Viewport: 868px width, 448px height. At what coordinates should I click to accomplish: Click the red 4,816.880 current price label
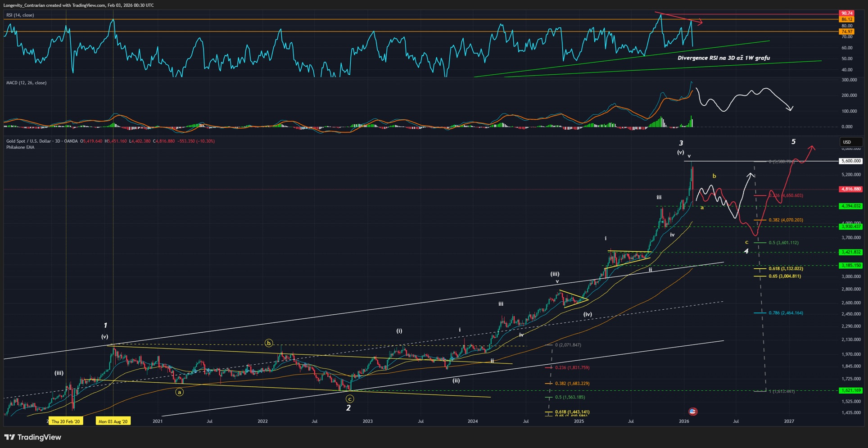coord(850,189)
